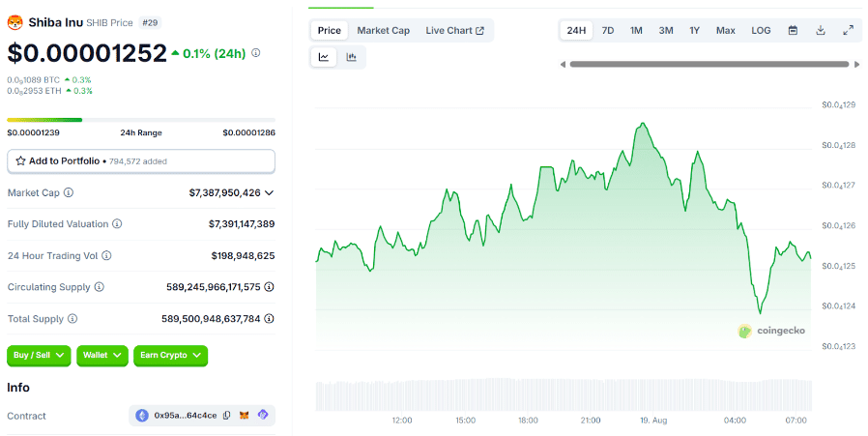The height and width of the screenshot is (436, 868).
Task: Download chart data
Action: (x=821, y=31)
